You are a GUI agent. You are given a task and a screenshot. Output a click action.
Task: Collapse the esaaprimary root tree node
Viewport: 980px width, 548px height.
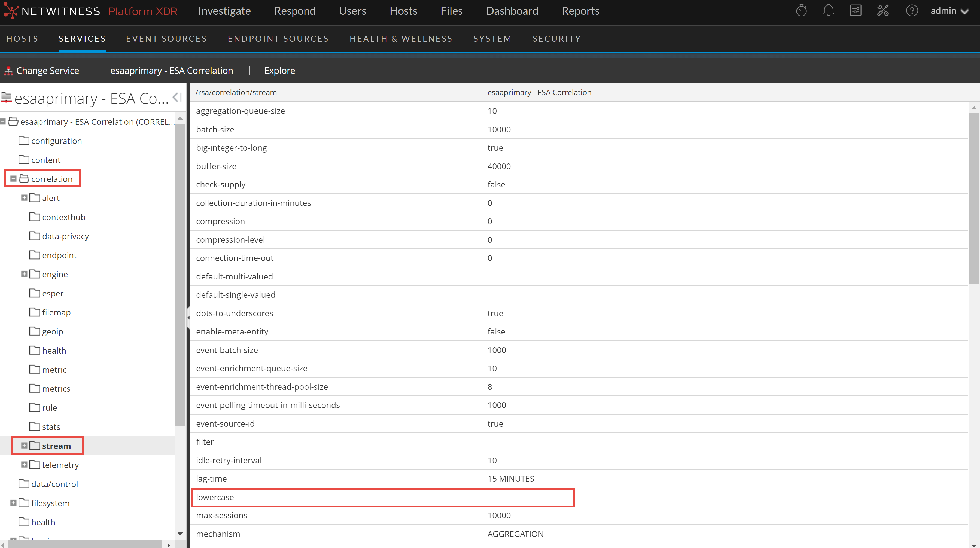pos(3,122)
